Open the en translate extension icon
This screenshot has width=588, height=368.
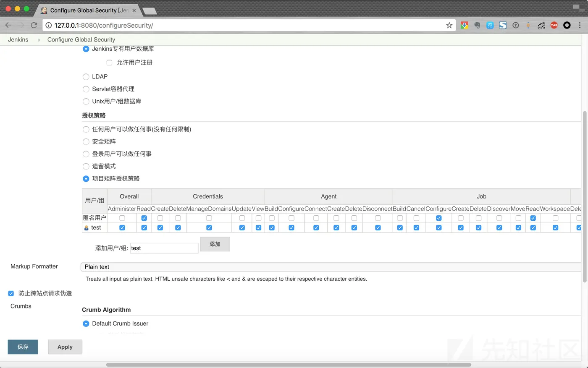[x=541, y=25]
